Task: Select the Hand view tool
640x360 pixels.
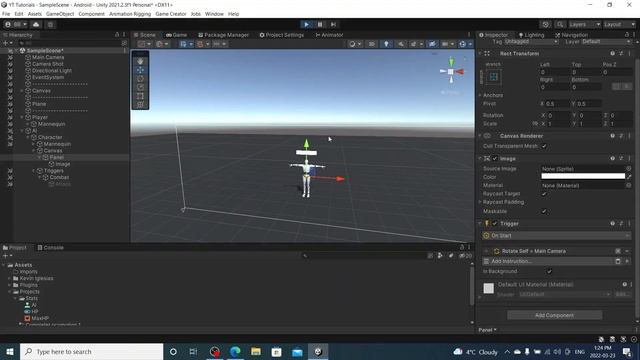Action: point(140,61)
